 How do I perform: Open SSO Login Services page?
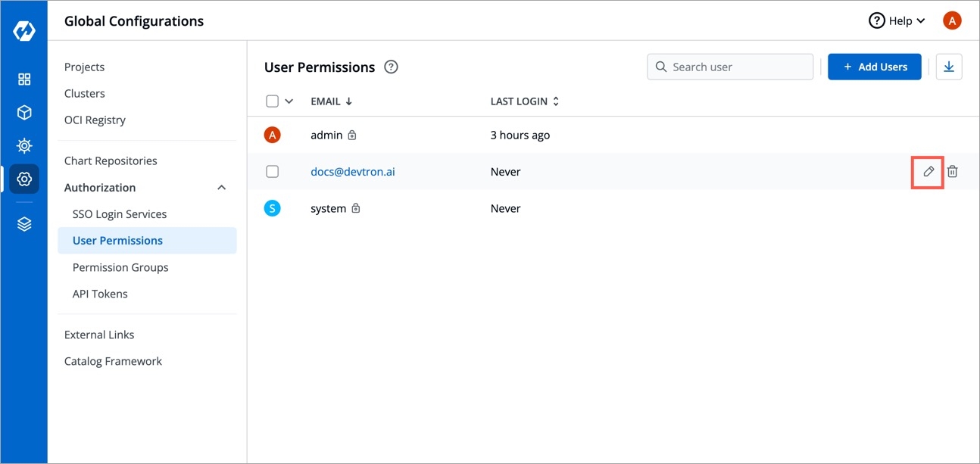pyautogui.click(x=120, y=214)
